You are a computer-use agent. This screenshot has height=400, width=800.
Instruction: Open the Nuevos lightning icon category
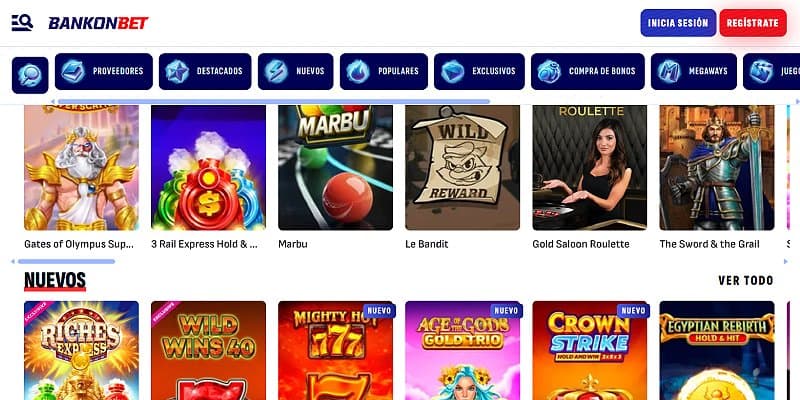[x=276, y=71]
